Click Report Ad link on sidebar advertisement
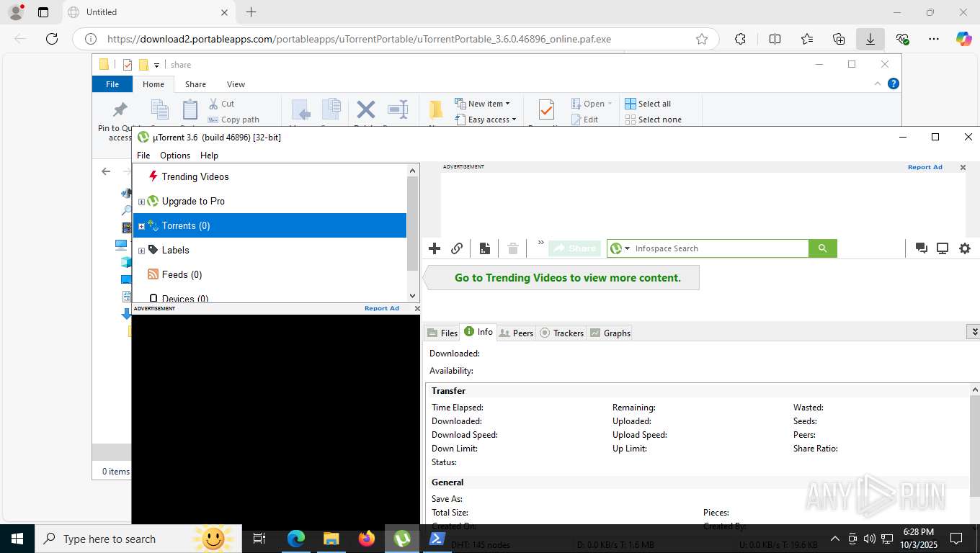Image resolution: width=980 pixels, height=553 pixels. click(382, 308)
